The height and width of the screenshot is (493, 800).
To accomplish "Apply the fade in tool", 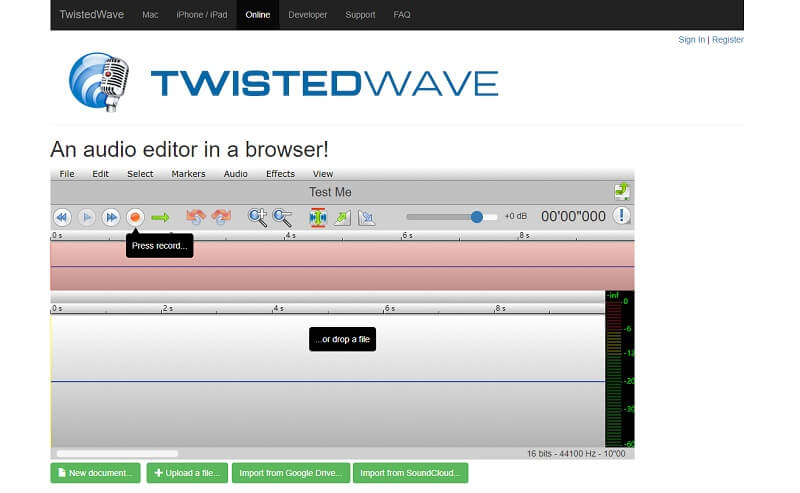I will (x=342, y=218).
